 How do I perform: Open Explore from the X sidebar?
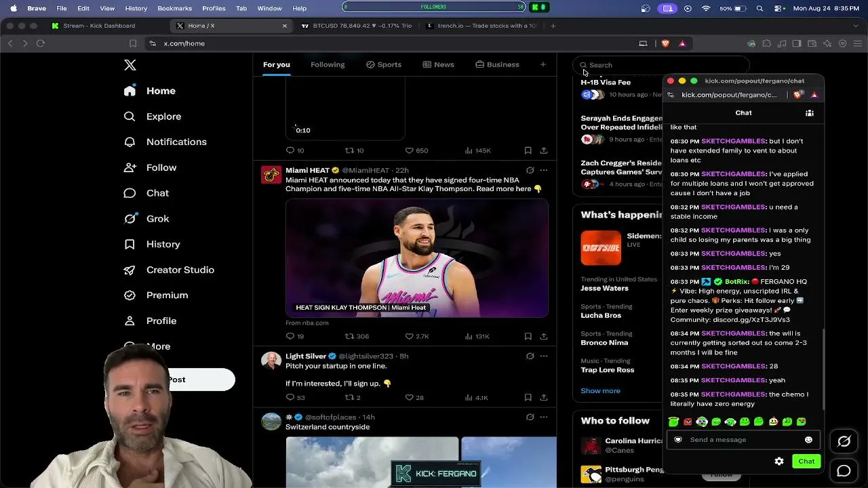click(153, 117)
